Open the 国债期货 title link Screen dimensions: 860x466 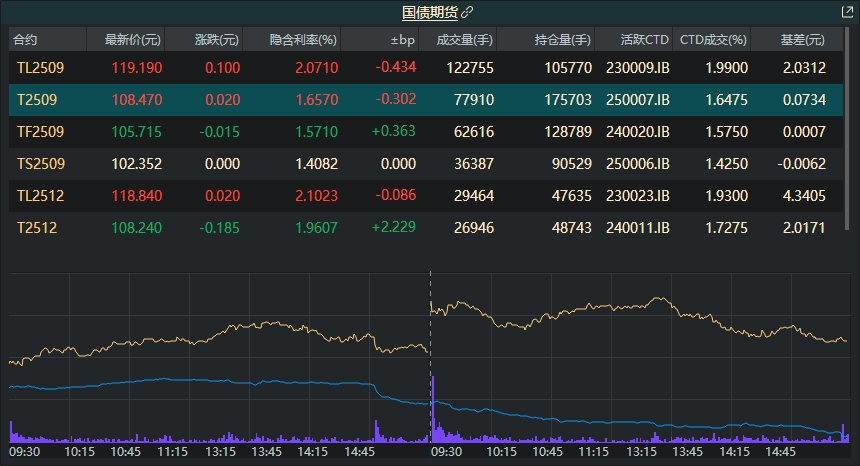point(429,12)
